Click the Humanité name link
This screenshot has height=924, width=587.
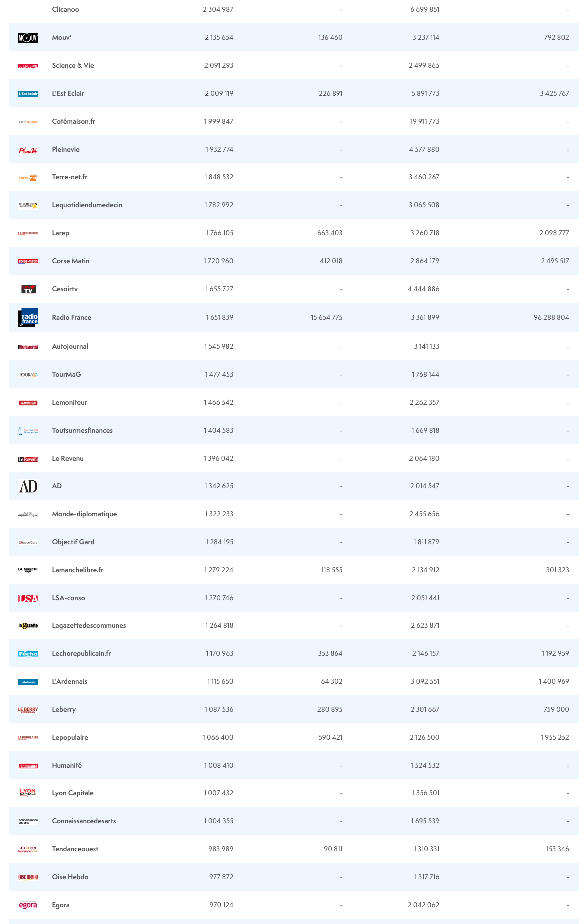67,765
